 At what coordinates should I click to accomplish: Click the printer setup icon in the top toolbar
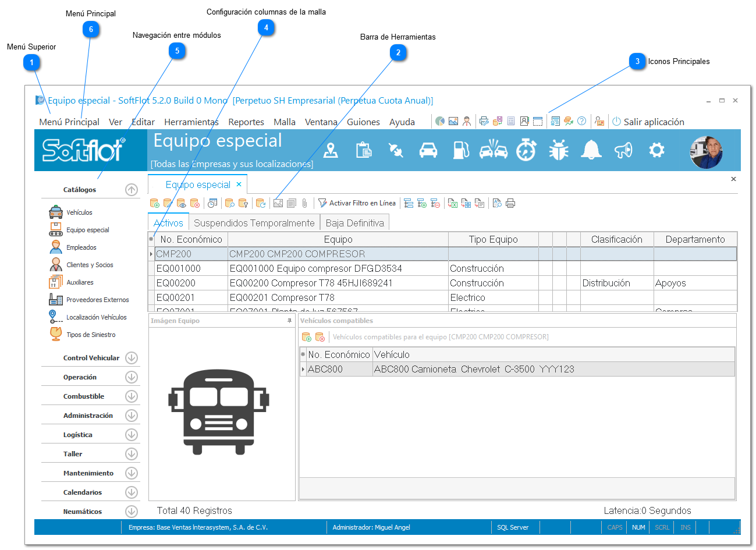coord(484,121)
